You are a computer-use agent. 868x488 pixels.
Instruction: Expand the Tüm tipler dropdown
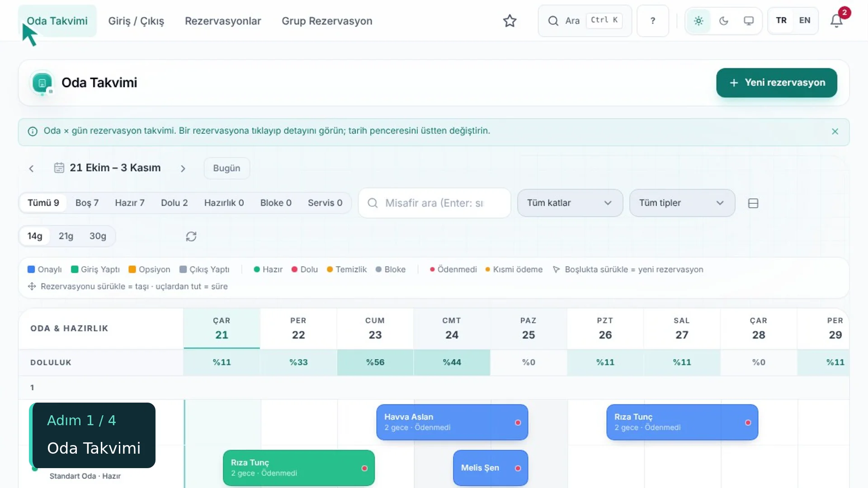(x=682, y=203)
